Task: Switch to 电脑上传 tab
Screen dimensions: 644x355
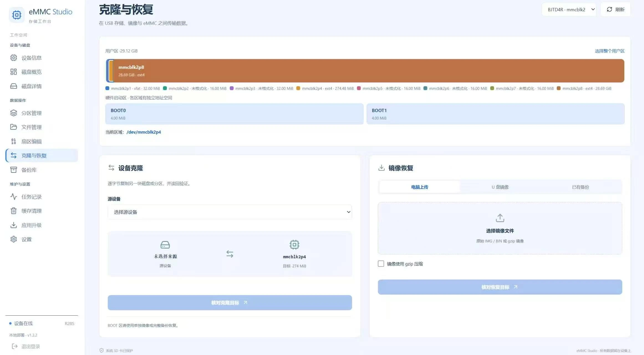Action: coord(419,187)
